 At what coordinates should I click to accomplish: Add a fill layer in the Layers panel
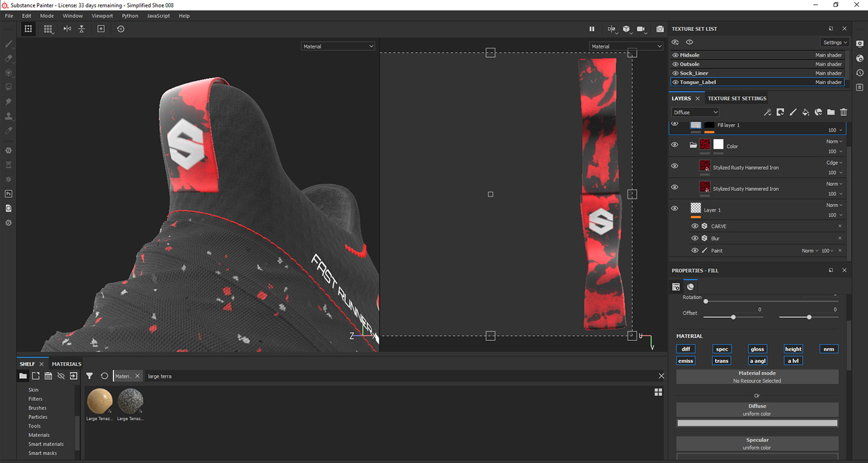[805, 112]
